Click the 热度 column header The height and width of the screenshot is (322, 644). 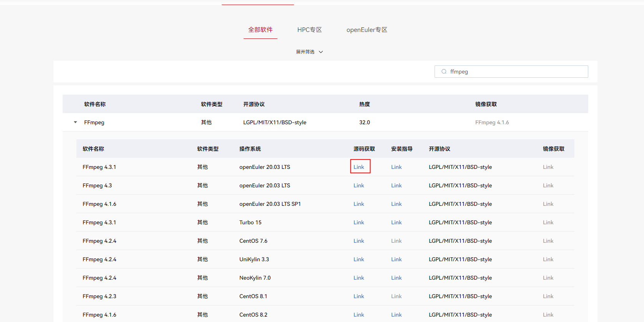tap(365, 104)
